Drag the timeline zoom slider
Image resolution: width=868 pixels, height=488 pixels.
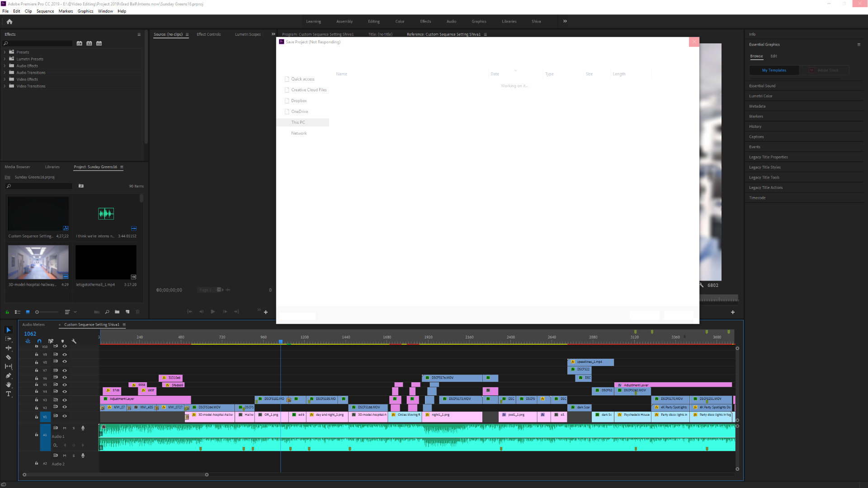[115, 474]
